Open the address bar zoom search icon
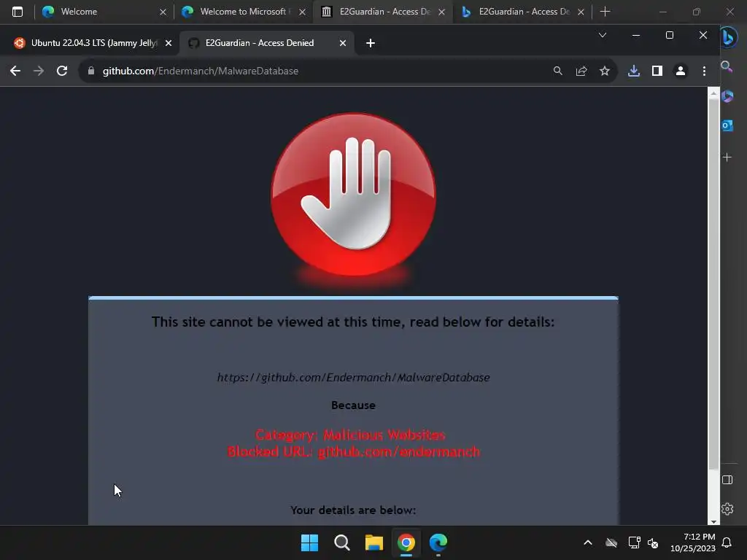This screenshot has width=747, height=560. (558, 71)
